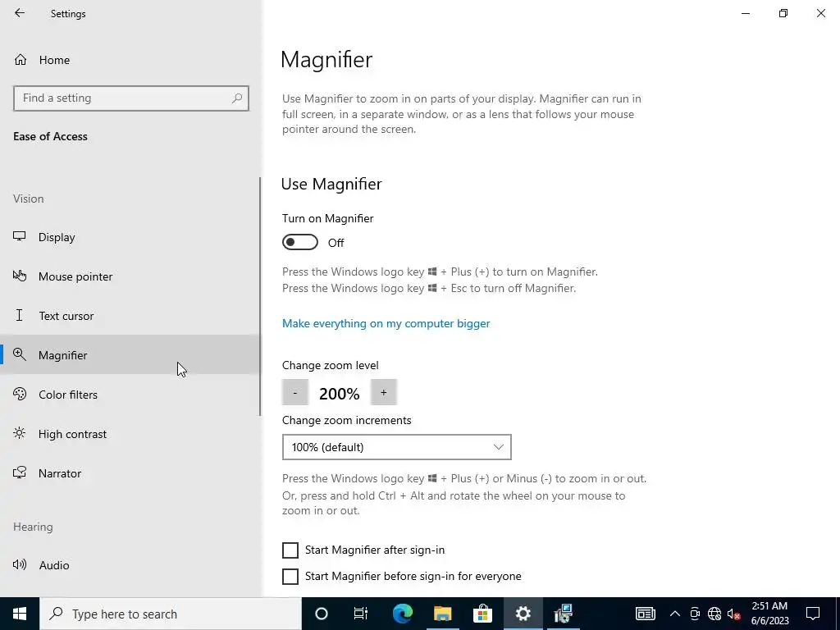This screenshot has height=630, width=840.
Task: Click the Narrator icon in sidebar
Action: (20, 472)
